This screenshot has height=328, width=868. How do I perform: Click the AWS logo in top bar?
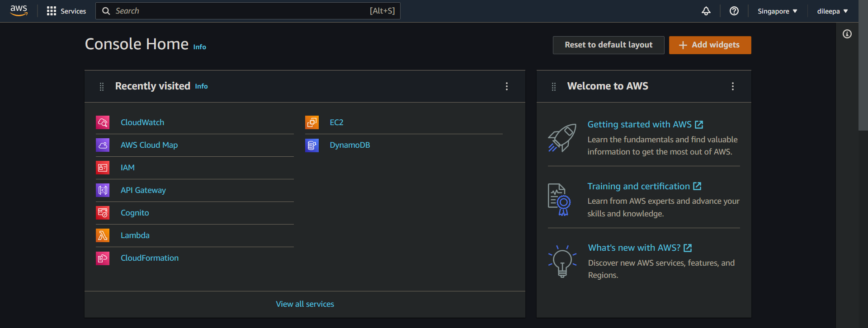19,11
